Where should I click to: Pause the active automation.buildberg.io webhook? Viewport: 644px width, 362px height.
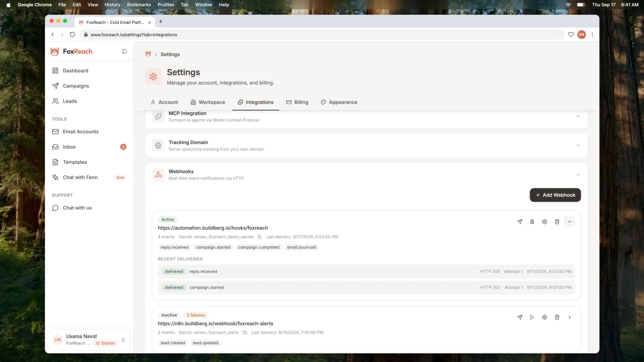[x=532, y=222]
